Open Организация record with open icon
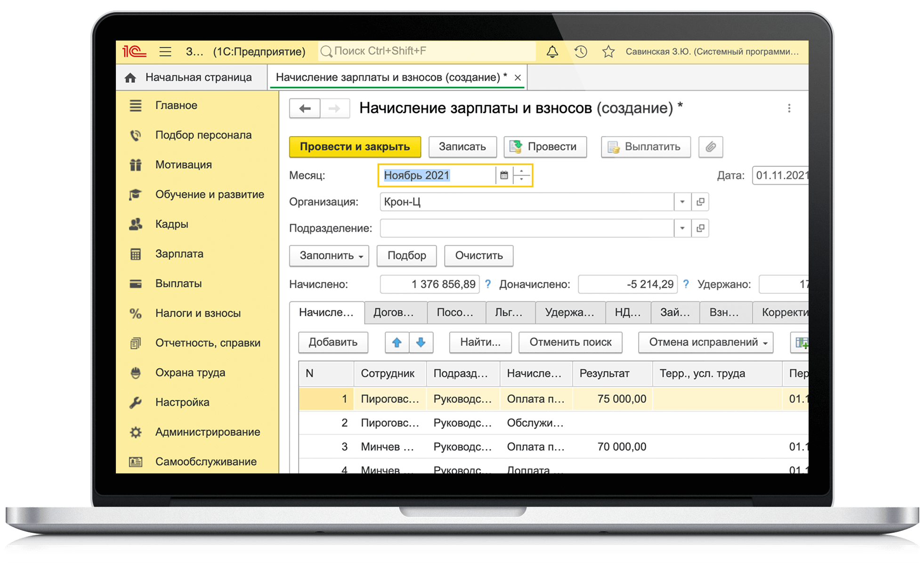The height and width of the screenshot is (570, 924). (700, 202)
